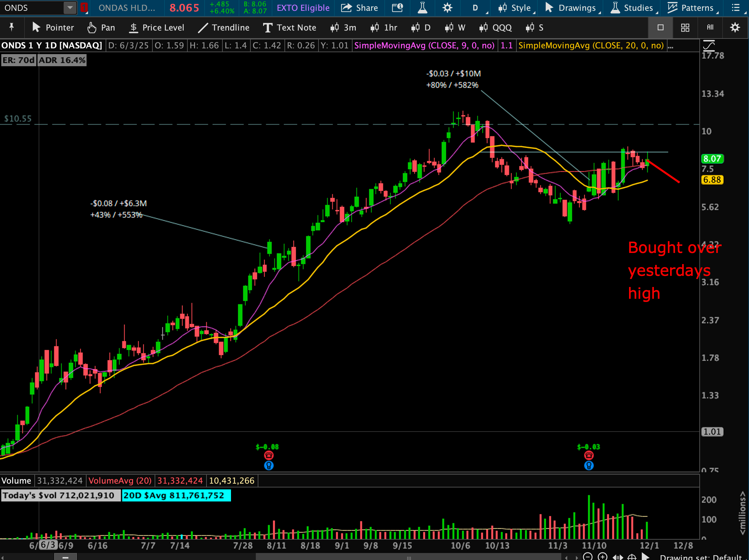The image size is (749, 560).
Task: Open the ONDS symbol dropdown arrow
Action: click(70, 7)
